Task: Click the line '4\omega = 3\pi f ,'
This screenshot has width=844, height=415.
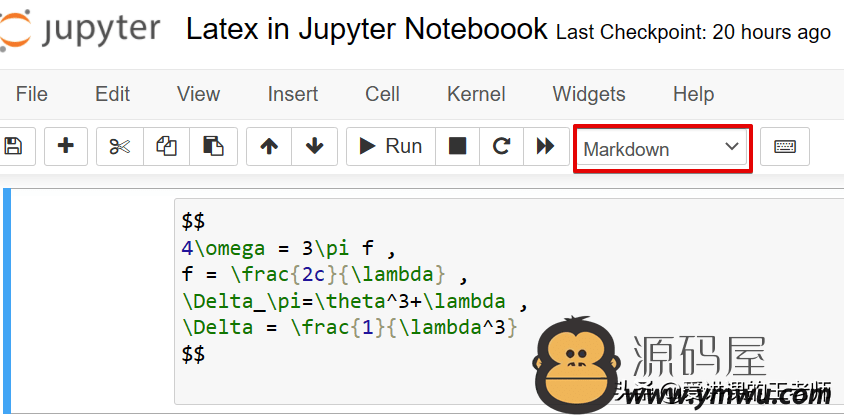Action: [x=289, y=248]
